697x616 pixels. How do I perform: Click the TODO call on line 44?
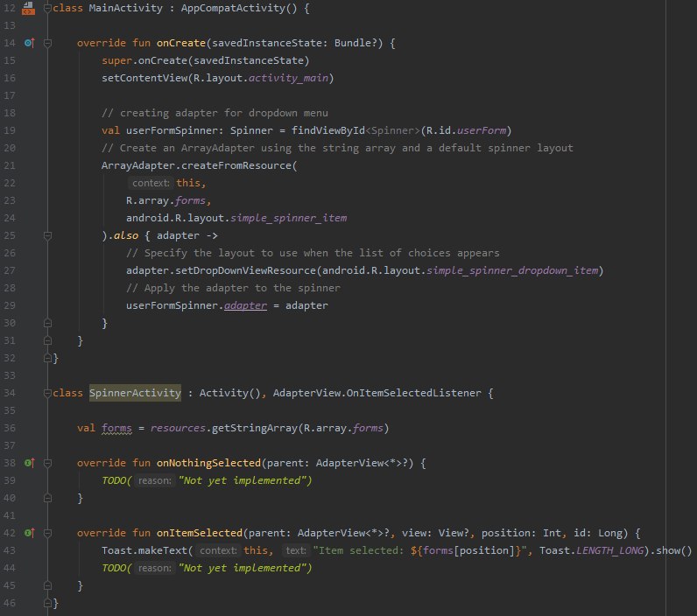tap(207, 568)
